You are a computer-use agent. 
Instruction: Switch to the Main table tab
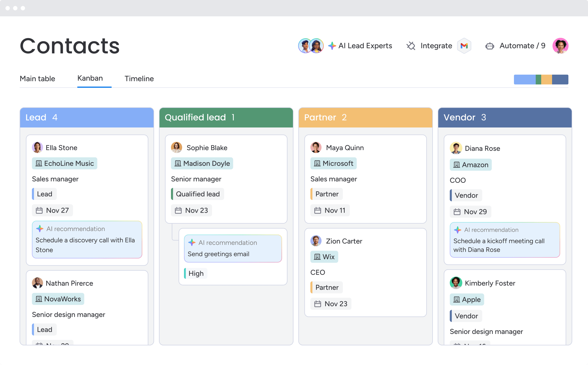(x=37, y=79)
